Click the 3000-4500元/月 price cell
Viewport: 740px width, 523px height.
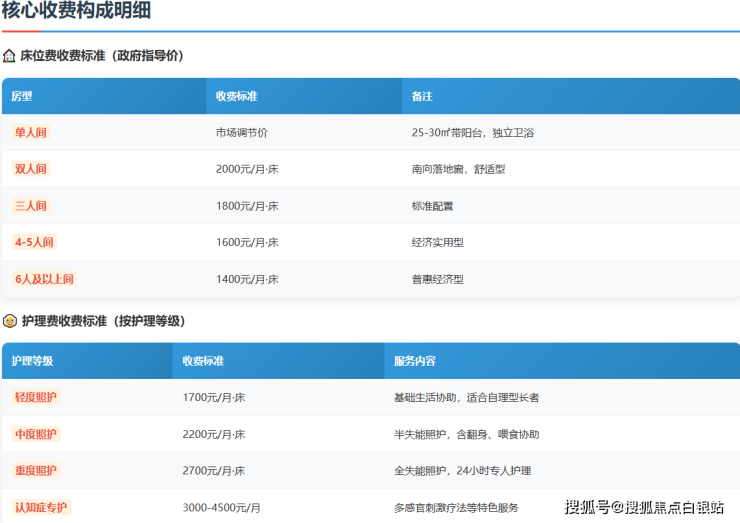coord(221,508)
